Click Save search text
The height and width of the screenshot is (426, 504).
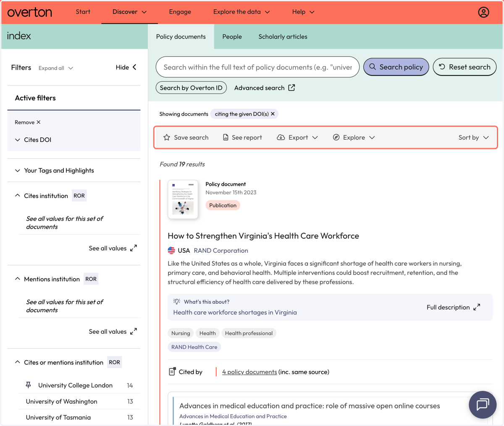(191, 137)
